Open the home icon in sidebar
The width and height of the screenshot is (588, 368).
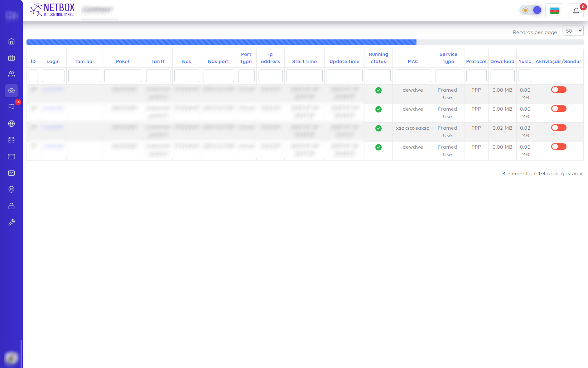coord(11,41)
